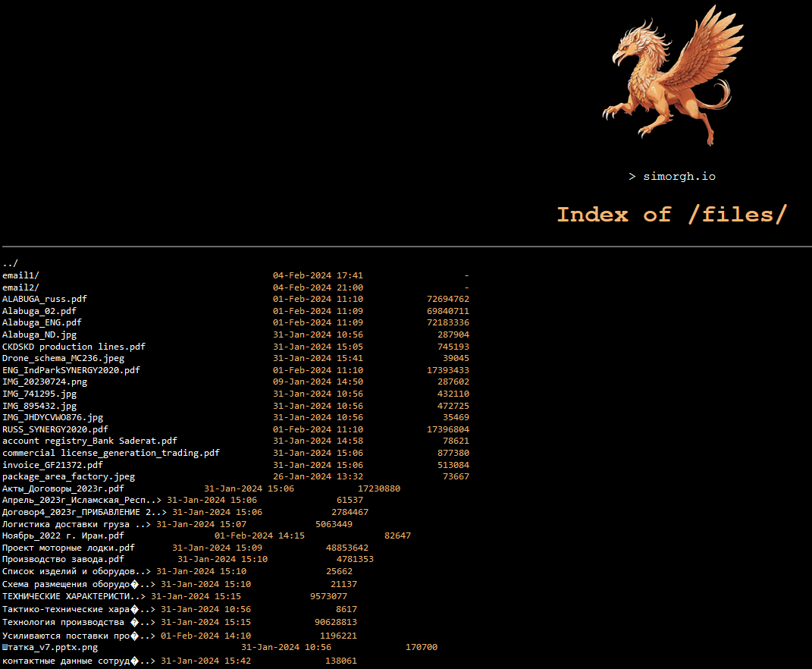Open Alabuga_ND.jpg image
This screenshot has height=669, width=812.
pos(39,334)
